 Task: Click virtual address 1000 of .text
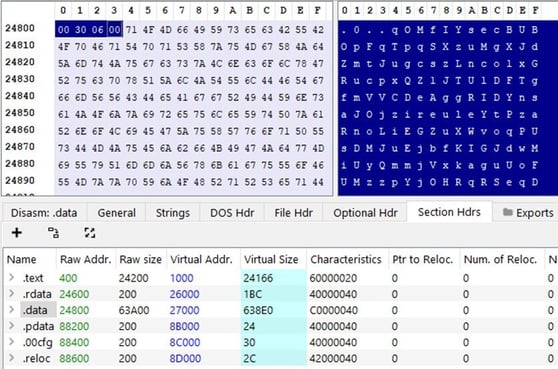181,278
